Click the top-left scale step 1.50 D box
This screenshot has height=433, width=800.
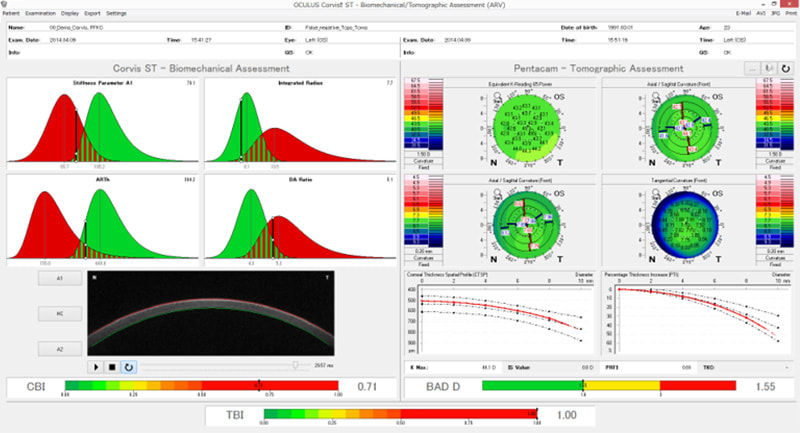point(423,154)
